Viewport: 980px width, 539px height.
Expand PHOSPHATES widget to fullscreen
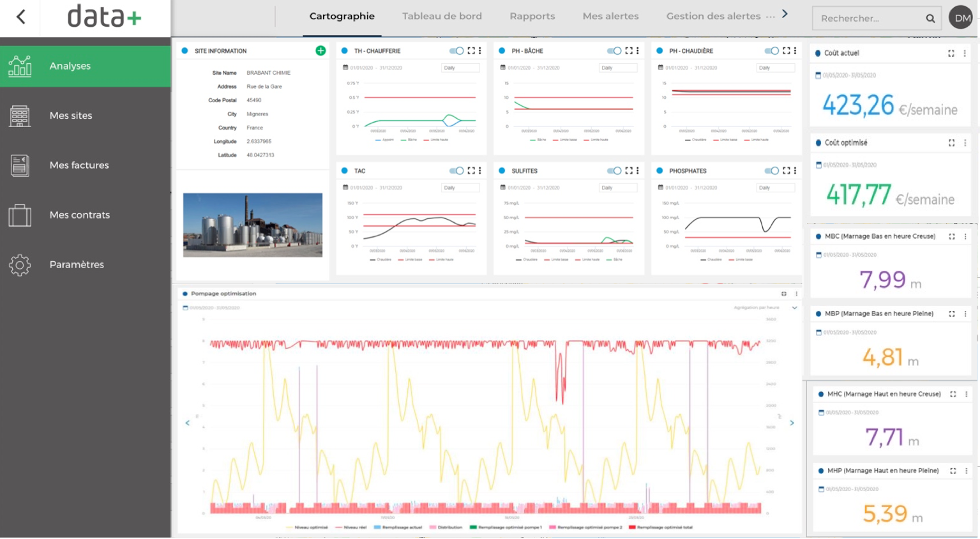click(x=787, y=171)
